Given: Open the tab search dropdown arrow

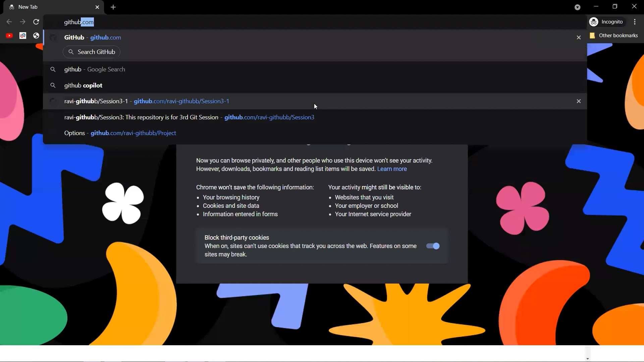Looking at the screenshot, I should [577, 7].
